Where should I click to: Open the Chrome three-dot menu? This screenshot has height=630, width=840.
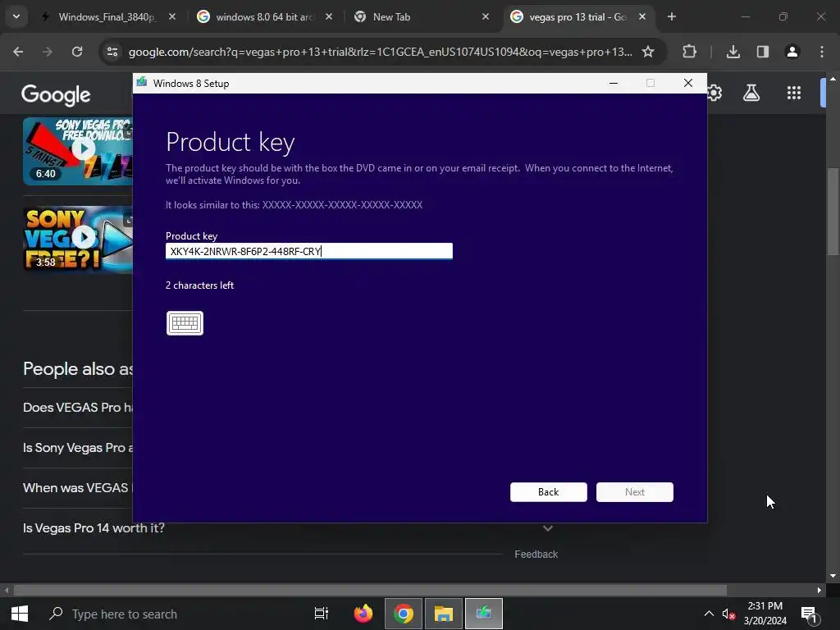822,52
